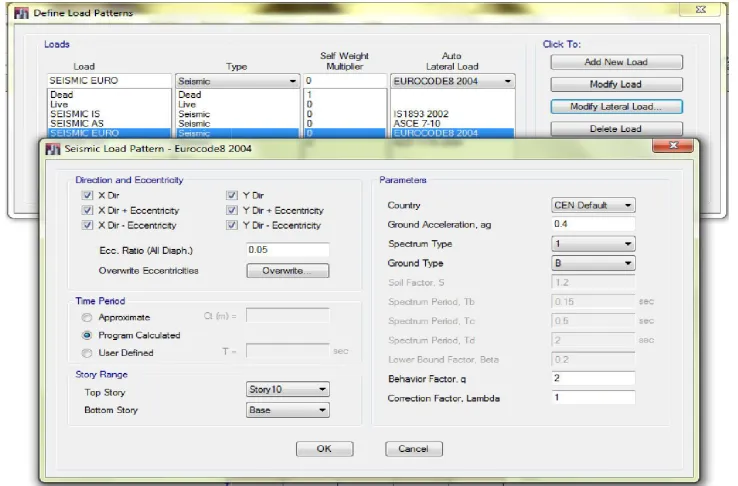Viewport: 738px width, 486px height.
Task: Click highlighted EUROCODE8 2004 list entry
Action: click(x=452, y=133)
